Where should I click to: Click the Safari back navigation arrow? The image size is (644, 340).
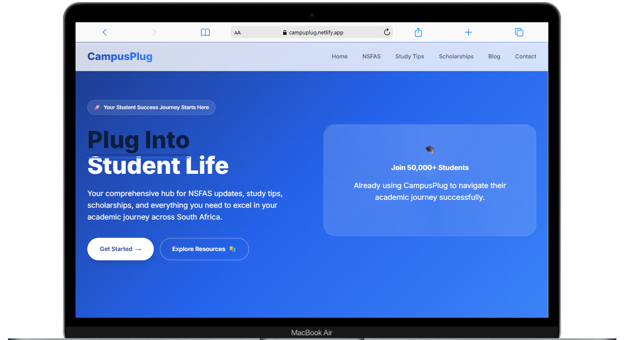click(104, 32)
